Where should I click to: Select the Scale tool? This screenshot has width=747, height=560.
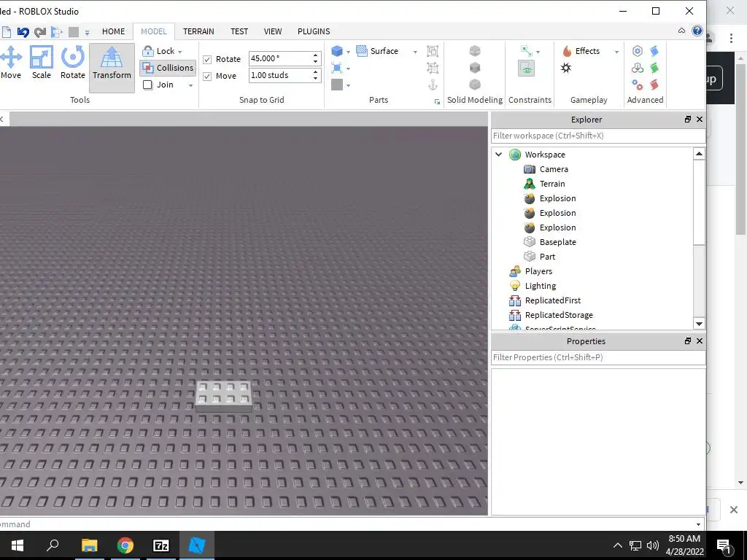click(x=42, y=63)
